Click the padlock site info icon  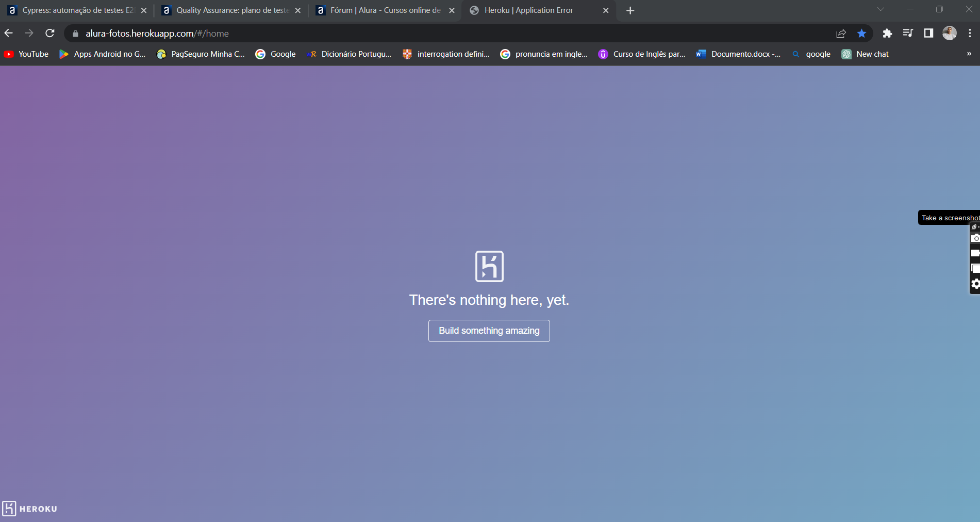(75, 34)
